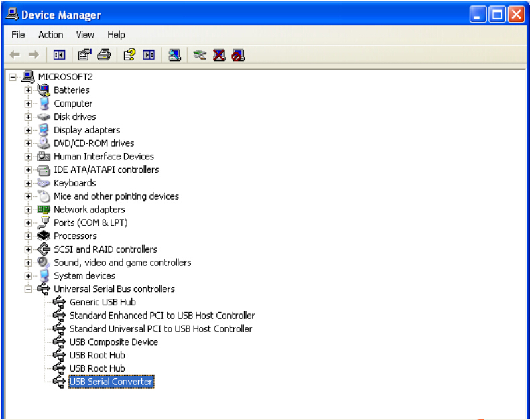Click the Network adapters card icon
Viewport: 530px width, 420px height.
click(44, 210)
